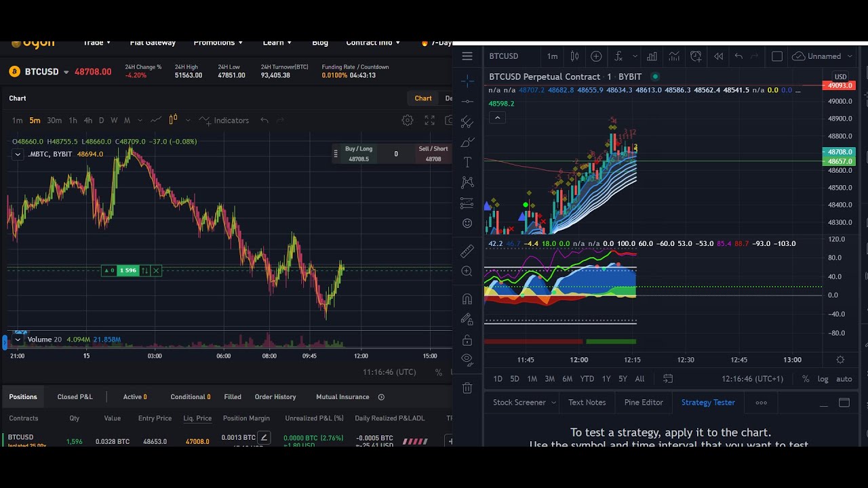The image size is (868, 488).
Task: Open Bybit chart settings gear
Action: pos(408,121)
